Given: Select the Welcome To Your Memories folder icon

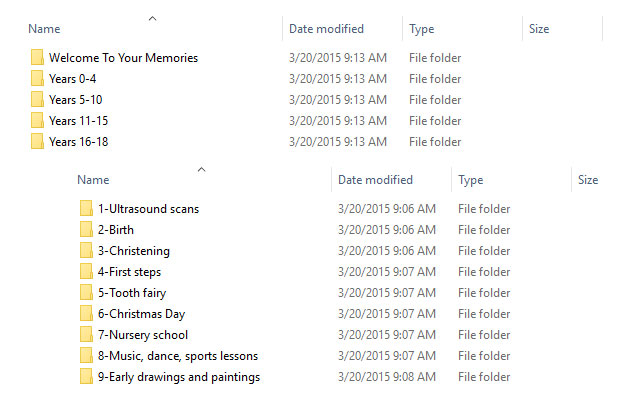Looking at the screenshot, I should [x=37, y=57].
